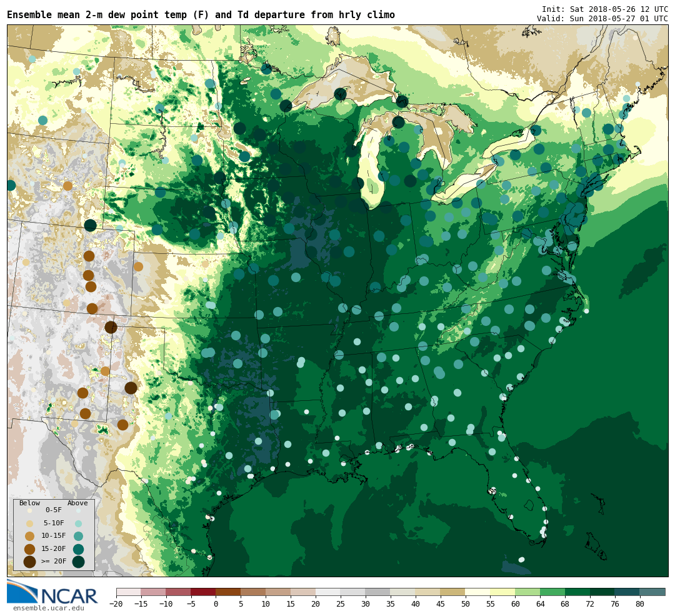Pick the slate colorbar swatch above 80

(x=652, y=592)
